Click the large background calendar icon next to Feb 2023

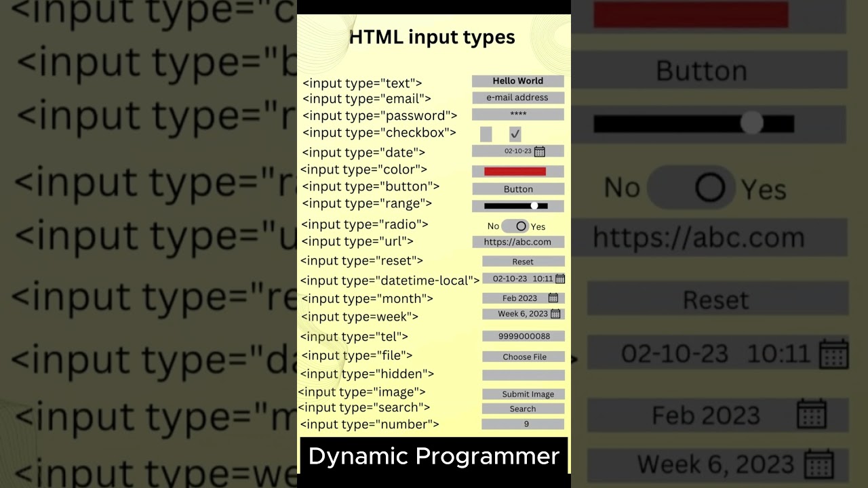click(x=812, y=413)
